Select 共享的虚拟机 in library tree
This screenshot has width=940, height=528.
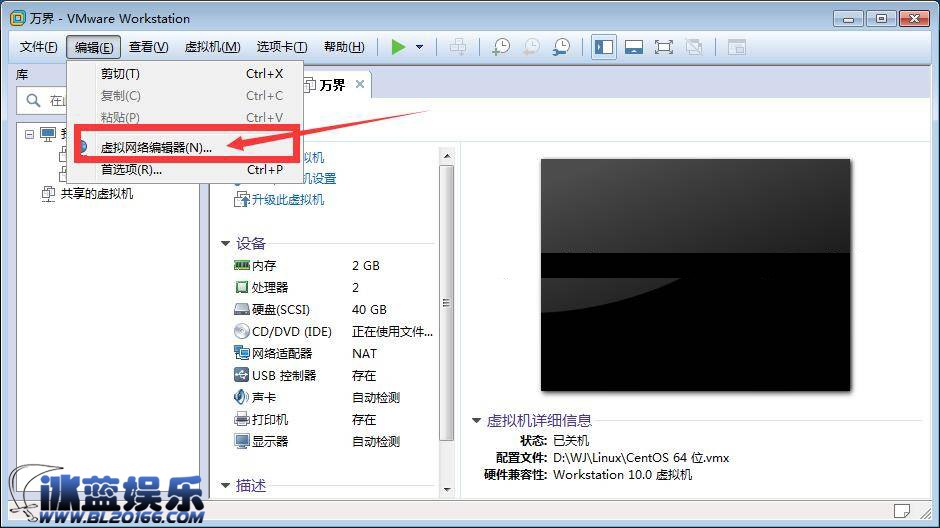[97, 194]
